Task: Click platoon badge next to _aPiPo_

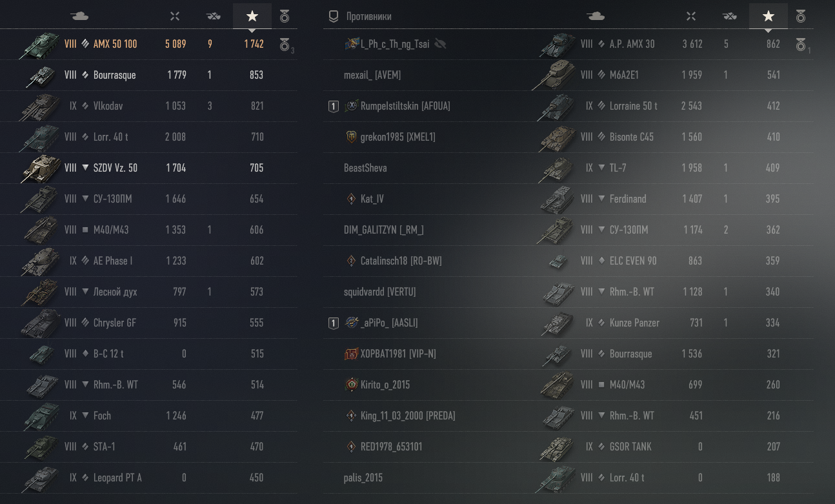Action: click(333, 323)
